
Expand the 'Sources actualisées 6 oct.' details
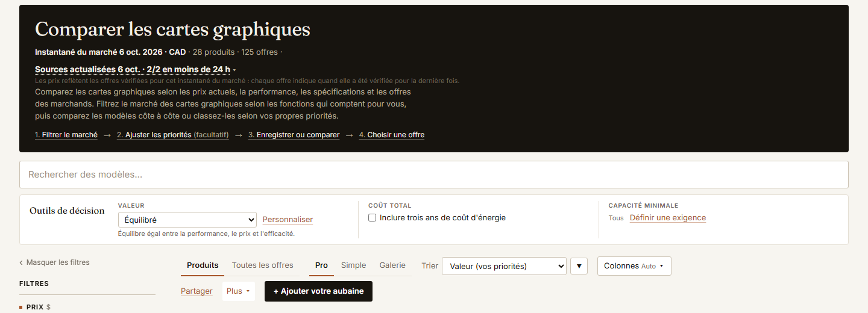tap(135, 69)
